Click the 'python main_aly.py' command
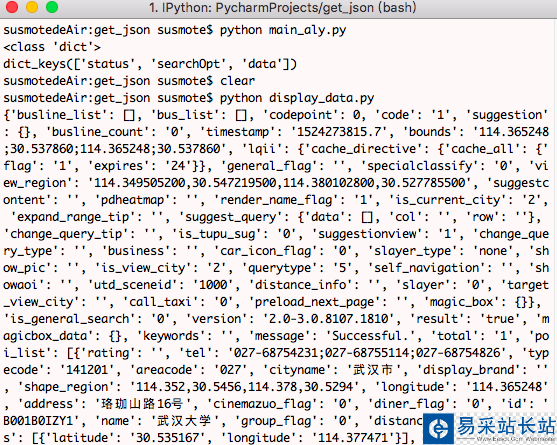Image resolution: width=557 pixels, height=445 pixels. [283, 31]
